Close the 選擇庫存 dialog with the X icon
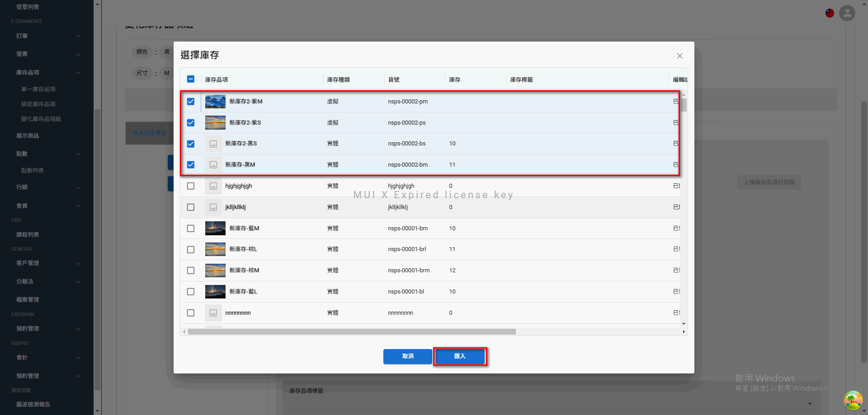 point(679,56)
